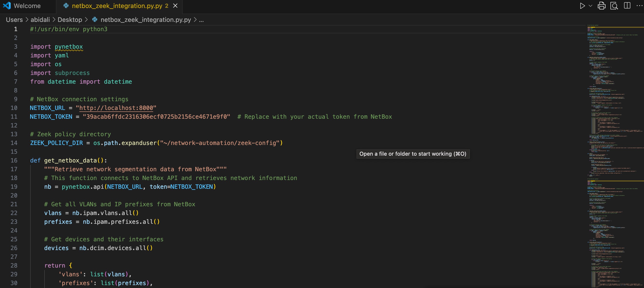Click the http://localhost:8000 link in code

116,108
